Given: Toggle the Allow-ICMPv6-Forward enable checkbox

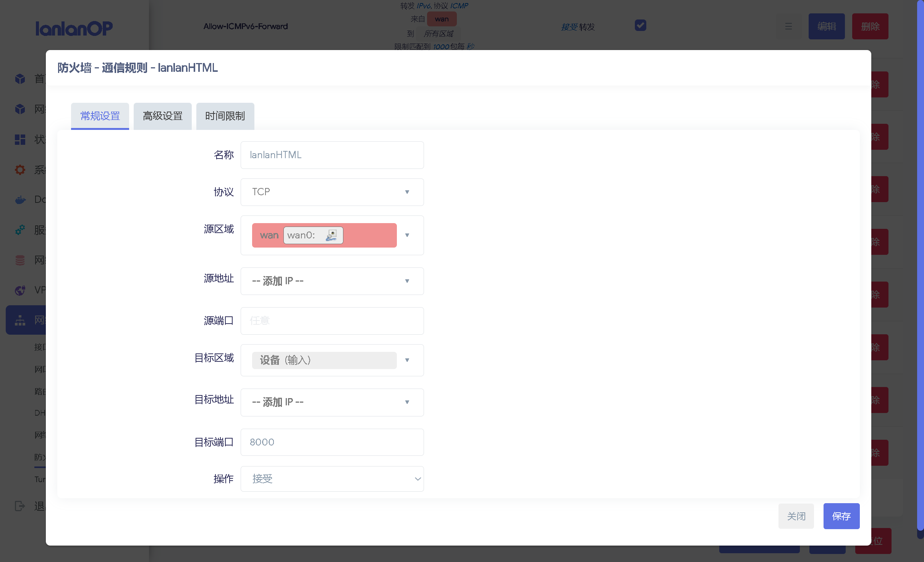Looking at the screenshot, I should pyautogui.click(x=641, y=25).
